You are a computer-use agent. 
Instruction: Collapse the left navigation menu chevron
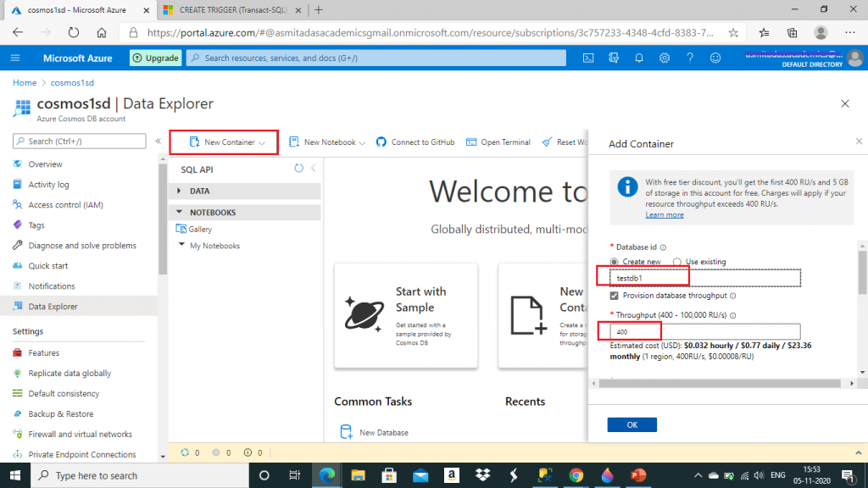click(x=159, y=141)
